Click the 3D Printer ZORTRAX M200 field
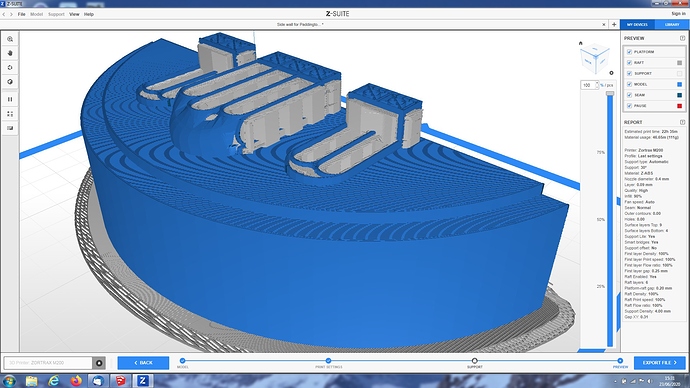This screenshot has width=690, height=388. [x=48, y=363]
